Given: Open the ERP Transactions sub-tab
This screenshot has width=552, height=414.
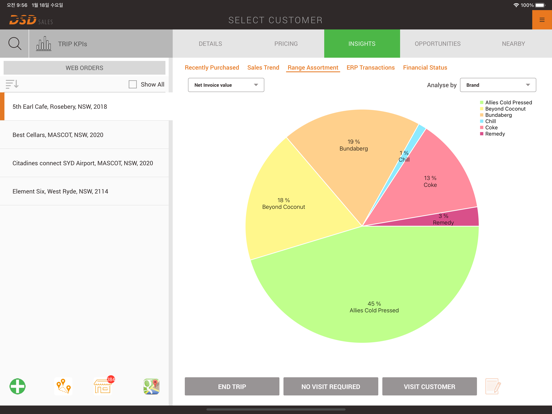Looking at the screenshot, I should click(370, 68).
